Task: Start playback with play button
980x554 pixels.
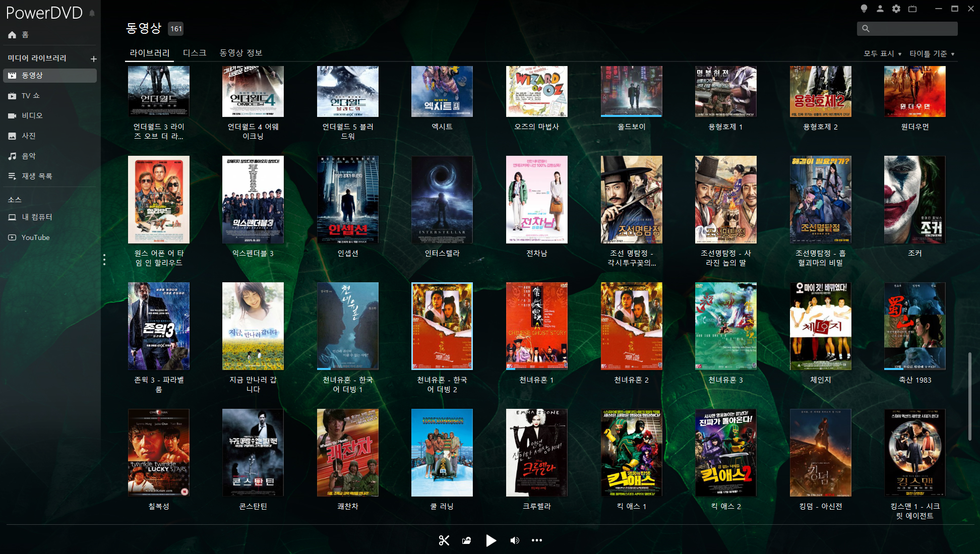Action: [491, 540]
